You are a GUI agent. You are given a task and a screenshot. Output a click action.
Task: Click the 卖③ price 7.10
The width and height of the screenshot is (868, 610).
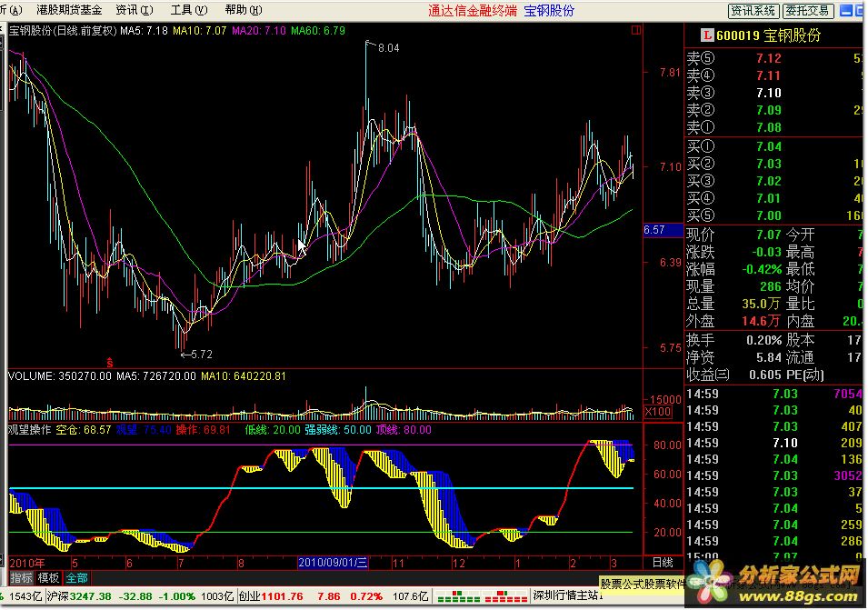coord(769,93)
